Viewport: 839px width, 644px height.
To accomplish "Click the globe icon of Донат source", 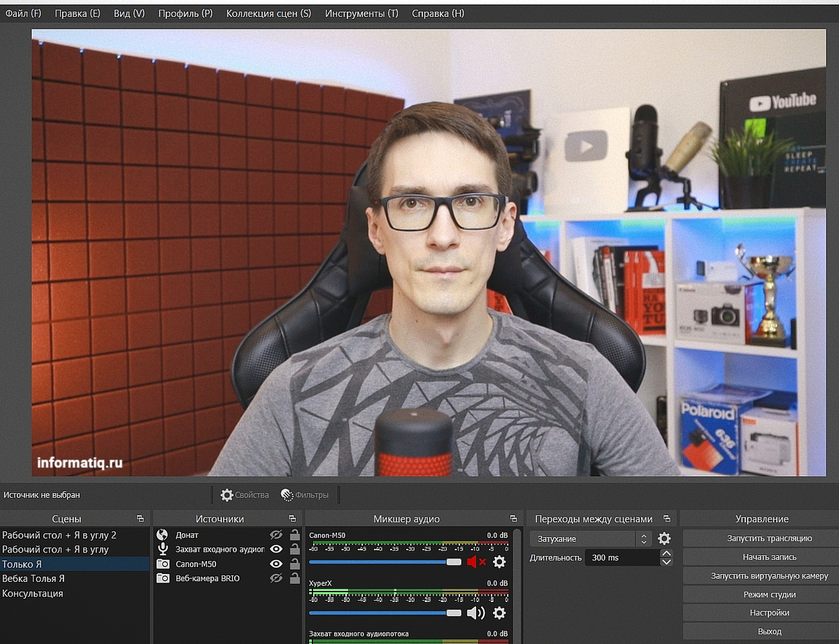I will coord(163,535).
